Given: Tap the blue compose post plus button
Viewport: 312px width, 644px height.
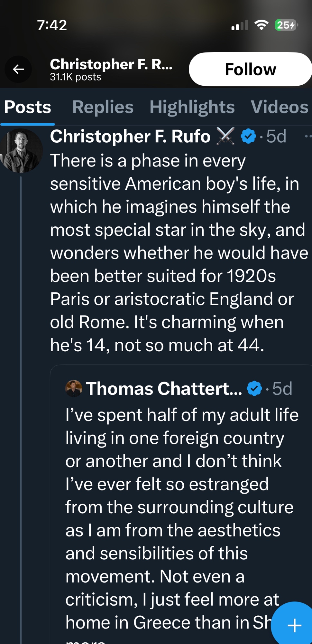Looking at the screenshot, I should click(294, 625).
